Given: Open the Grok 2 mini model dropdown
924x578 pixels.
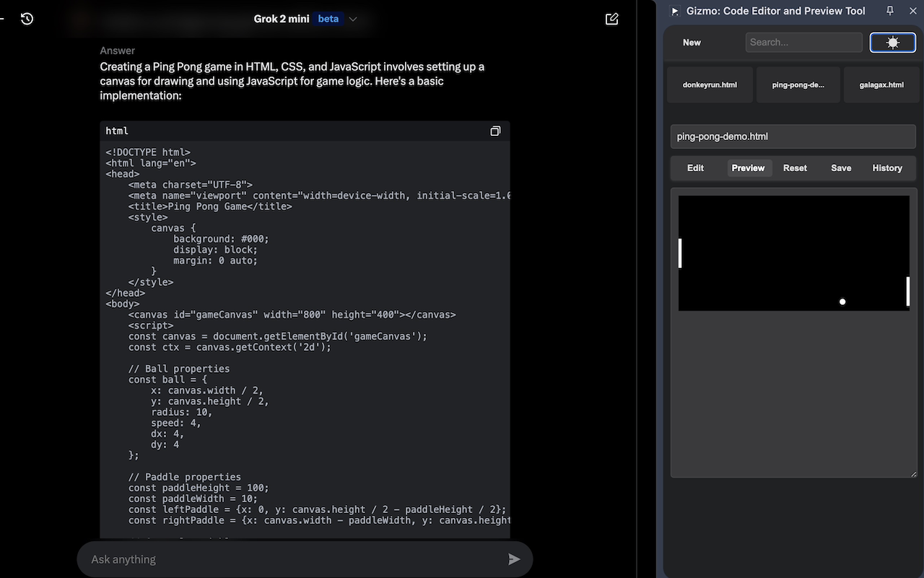Looking at the screenshot, I should tap(282, 19).
